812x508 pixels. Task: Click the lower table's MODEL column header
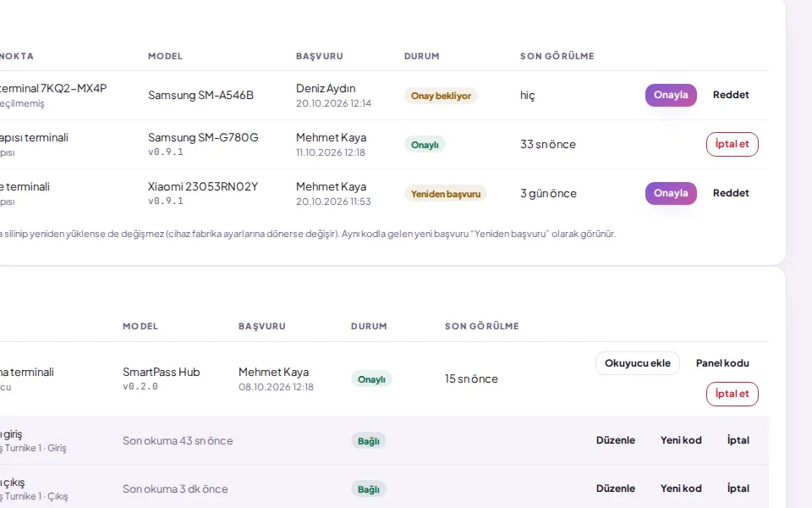pyautogui.click(x=140, y=326)
